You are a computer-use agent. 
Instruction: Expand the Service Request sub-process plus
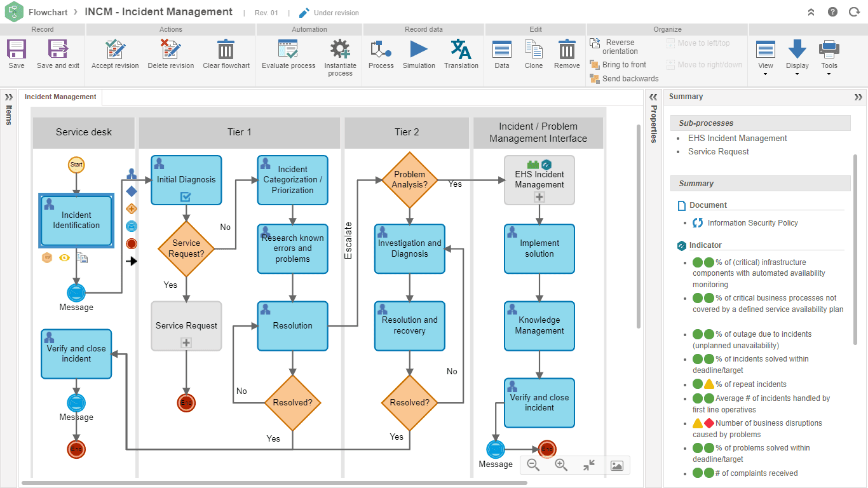186,342
